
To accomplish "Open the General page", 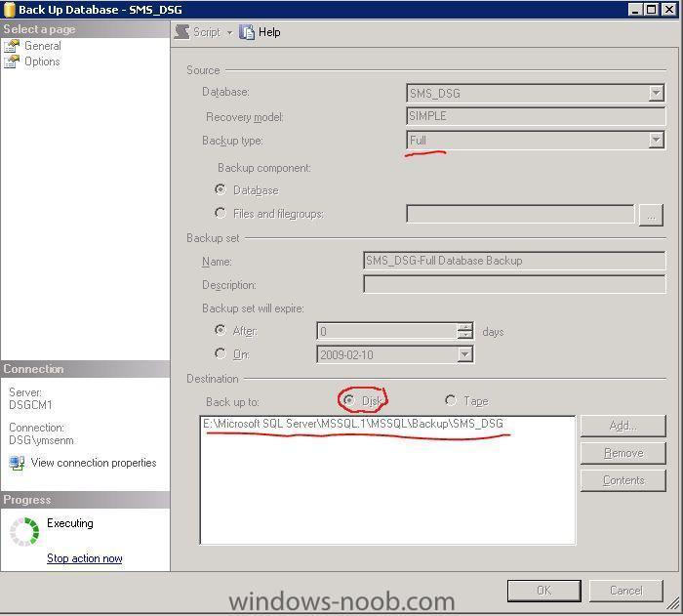I will click(43, 45).
